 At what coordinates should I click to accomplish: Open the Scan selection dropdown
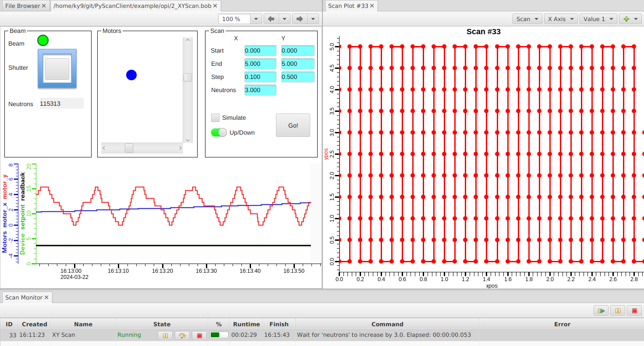point(527,19)
